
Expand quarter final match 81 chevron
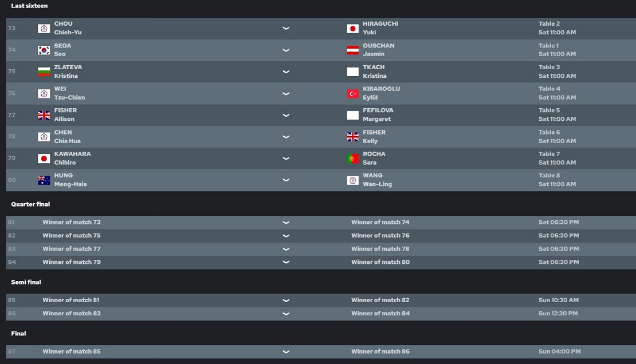pyautogui.click(x=286, y=222)
